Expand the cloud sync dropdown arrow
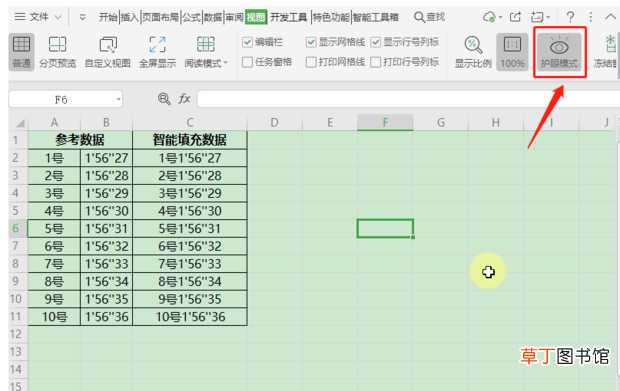This screenshot has width=620, height=391. (500, 17)
